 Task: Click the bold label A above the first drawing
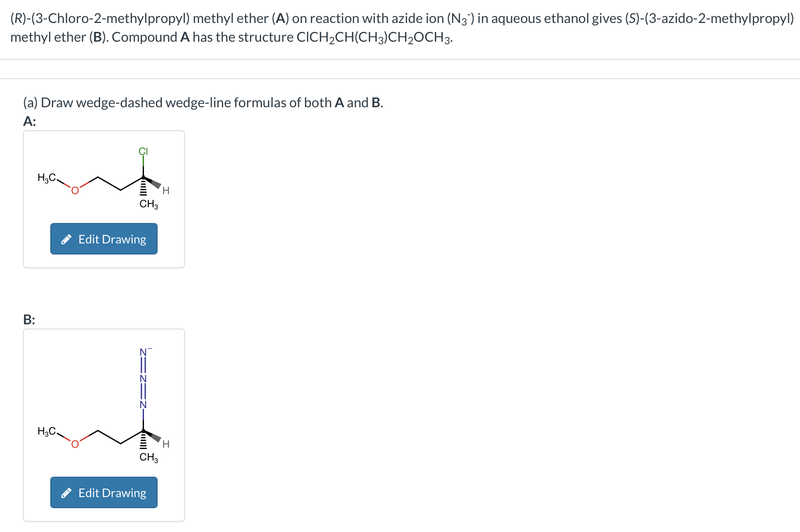tap(29, 122)
